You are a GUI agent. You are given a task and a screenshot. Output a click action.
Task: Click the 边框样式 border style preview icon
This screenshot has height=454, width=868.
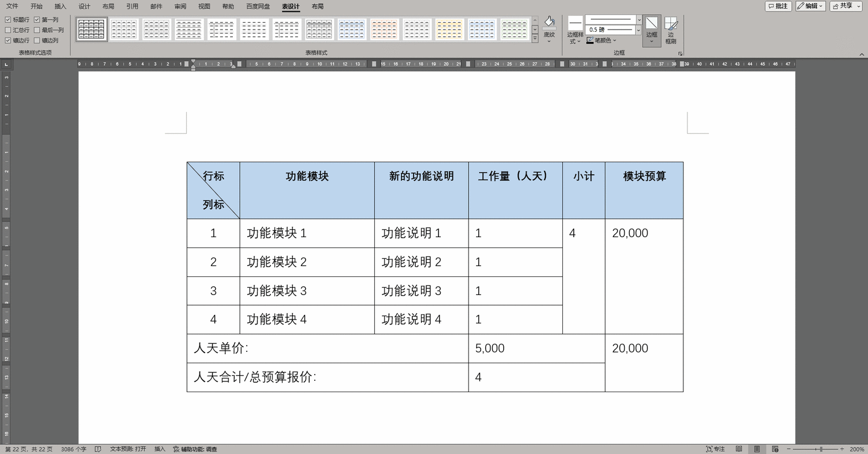point(575,23)
